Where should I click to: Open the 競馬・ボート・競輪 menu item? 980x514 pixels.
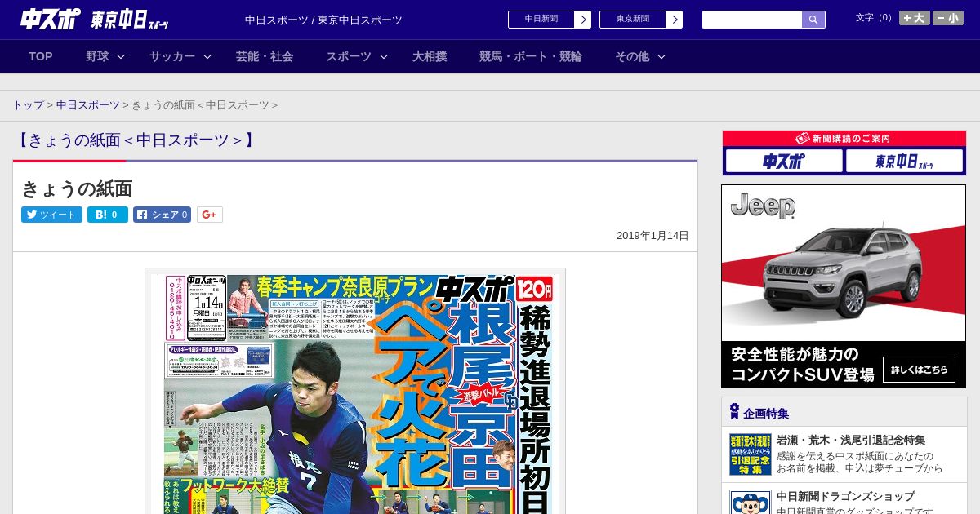click(x=531, y=56)
